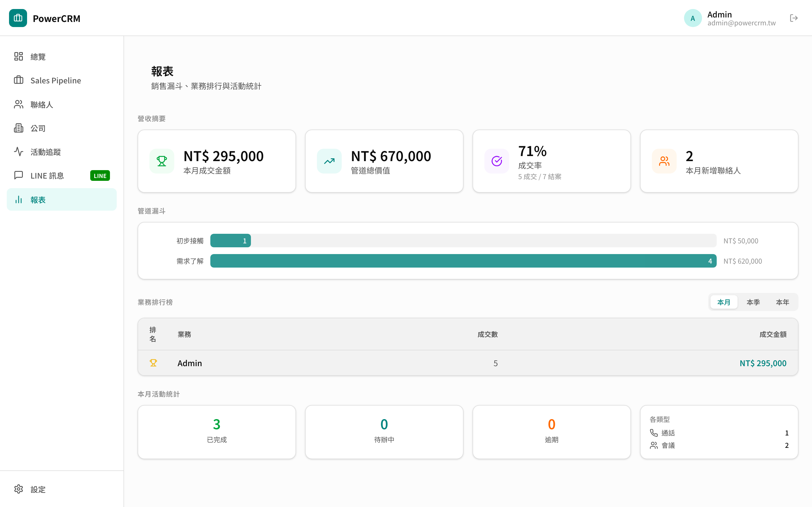812x507 pixels.
Task: Click the 需求了解 funnel bar
Action: [x=463, y=261]
